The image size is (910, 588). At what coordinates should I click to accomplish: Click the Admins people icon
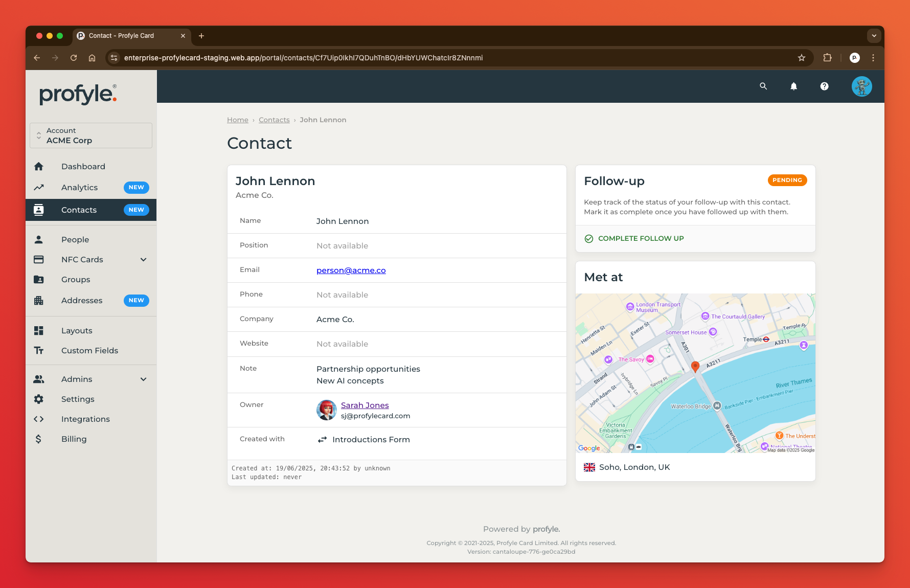(x=39, y=379)
